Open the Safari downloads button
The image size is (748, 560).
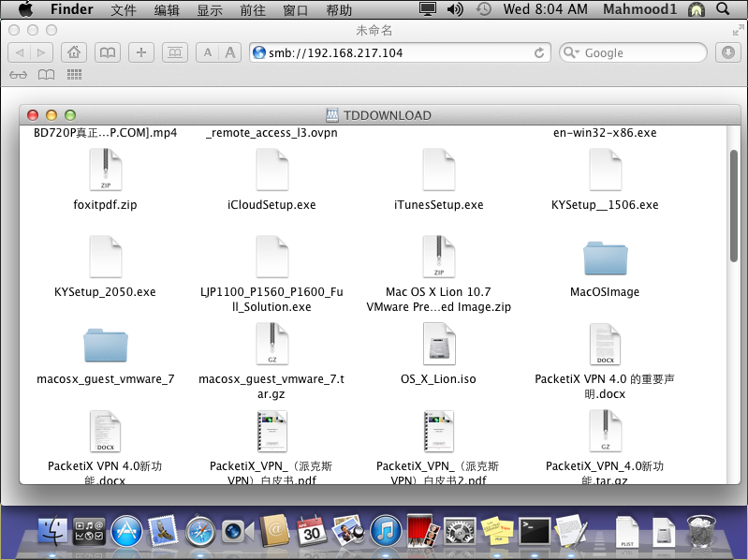tap(728, 52)
